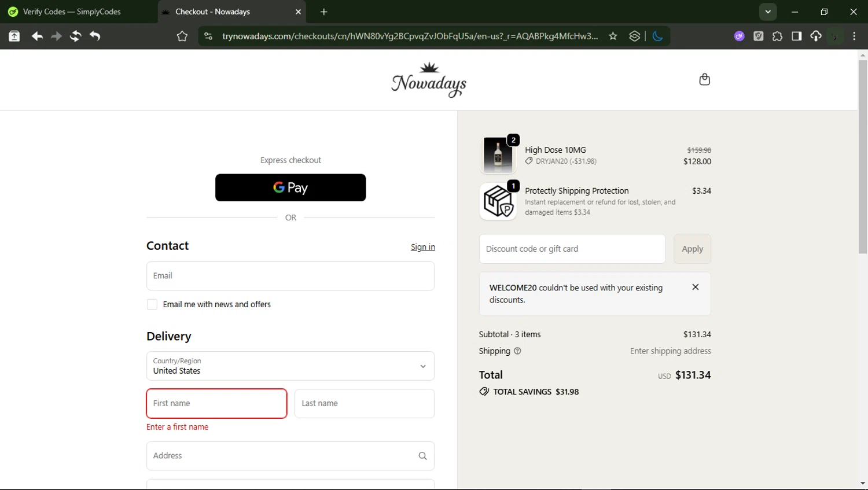
Task: Dismiss the WELCOME20 discount error message
Action: click(x=696, y=287)
